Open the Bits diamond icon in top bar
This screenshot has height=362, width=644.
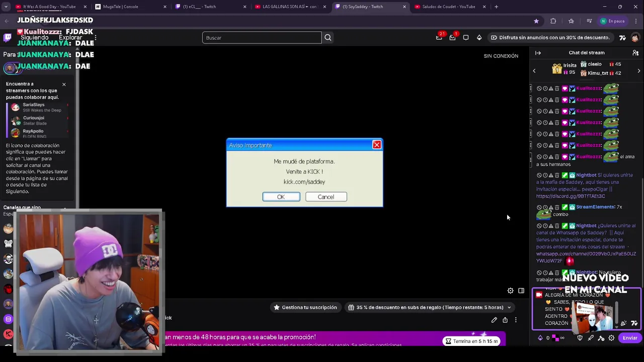coord(479,38)
